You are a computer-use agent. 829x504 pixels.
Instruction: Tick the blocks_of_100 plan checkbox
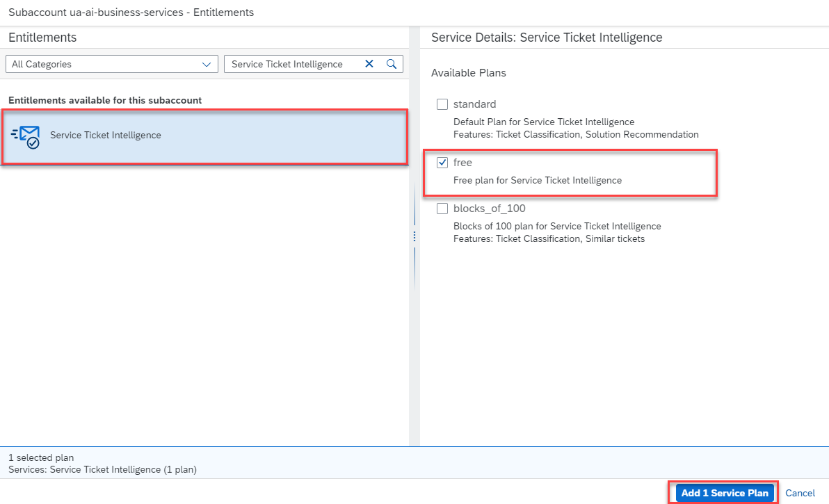click(442, 209)
